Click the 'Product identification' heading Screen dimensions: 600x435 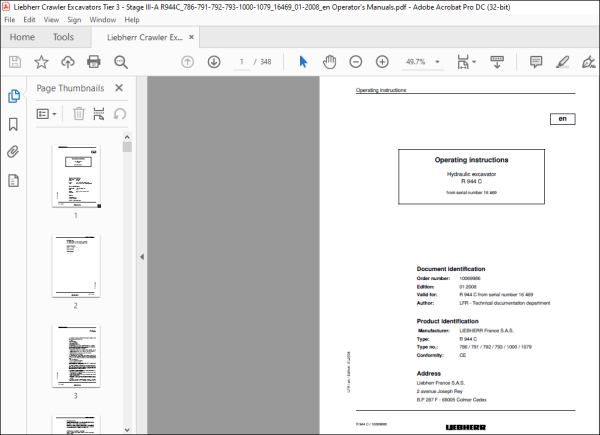[x=447, y=321]
